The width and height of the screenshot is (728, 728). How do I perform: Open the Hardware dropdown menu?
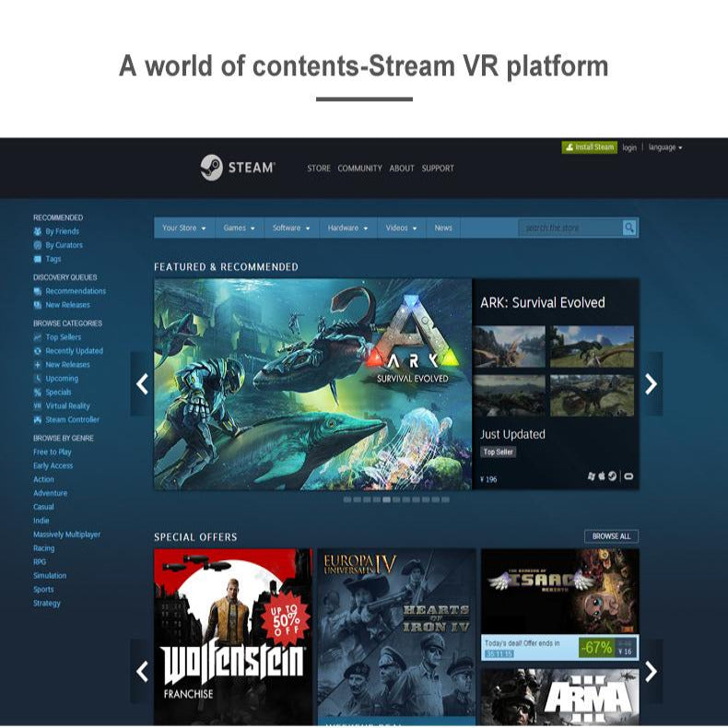click(347, 228)
